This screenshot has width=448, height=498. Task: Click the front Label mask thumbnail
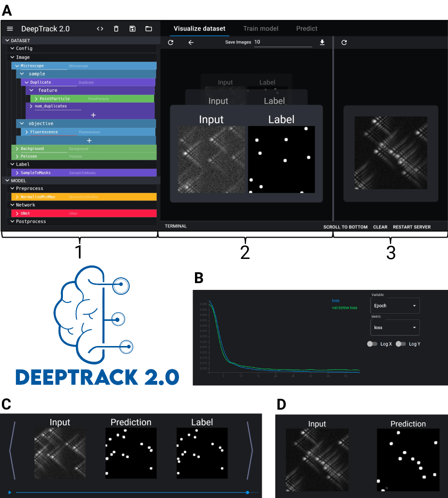click(x=281, y=159)
